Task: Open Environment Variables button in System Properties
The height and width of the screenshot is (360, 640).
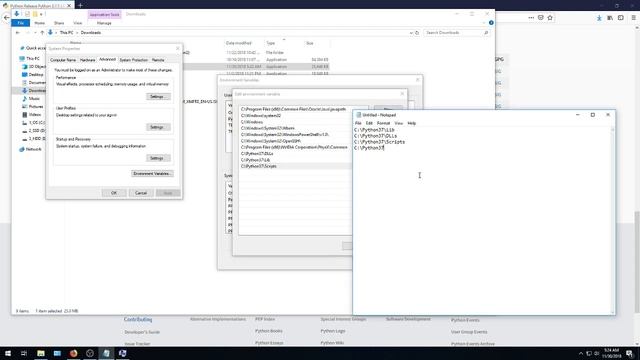Action: 152,173
